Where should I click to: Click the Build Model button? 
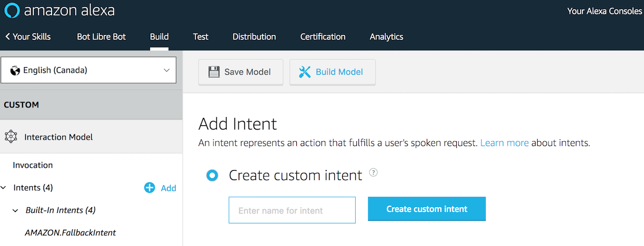[x=332, y=72]
